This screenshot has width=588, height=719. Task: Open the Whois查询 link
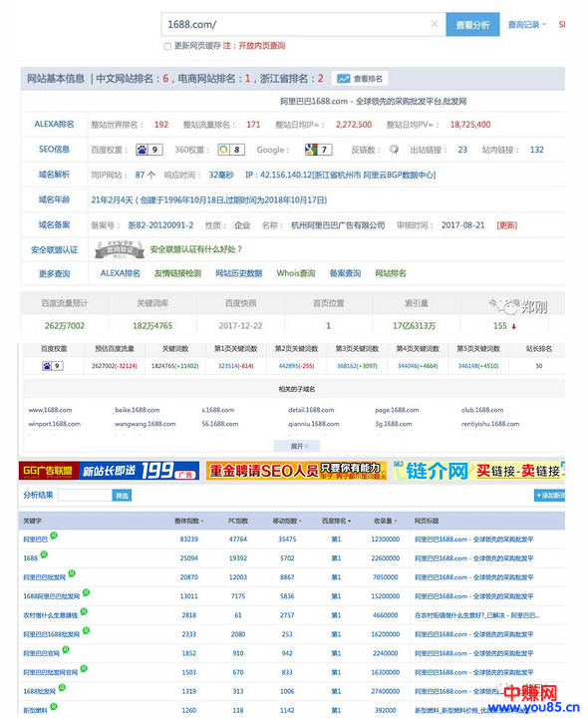pos(296,273)
